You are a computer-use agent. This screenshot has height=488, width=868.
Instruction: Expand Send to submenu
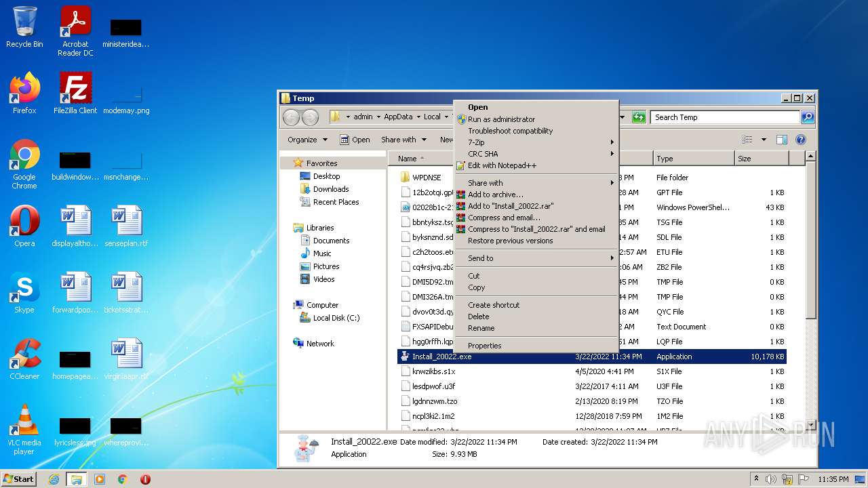[536, 258]
